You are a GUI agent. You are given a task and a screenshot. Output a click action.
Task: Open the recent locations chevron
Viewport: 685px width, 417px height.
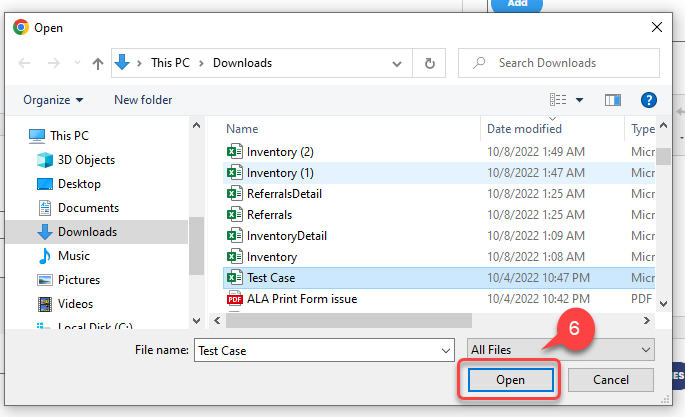point(77,63)
